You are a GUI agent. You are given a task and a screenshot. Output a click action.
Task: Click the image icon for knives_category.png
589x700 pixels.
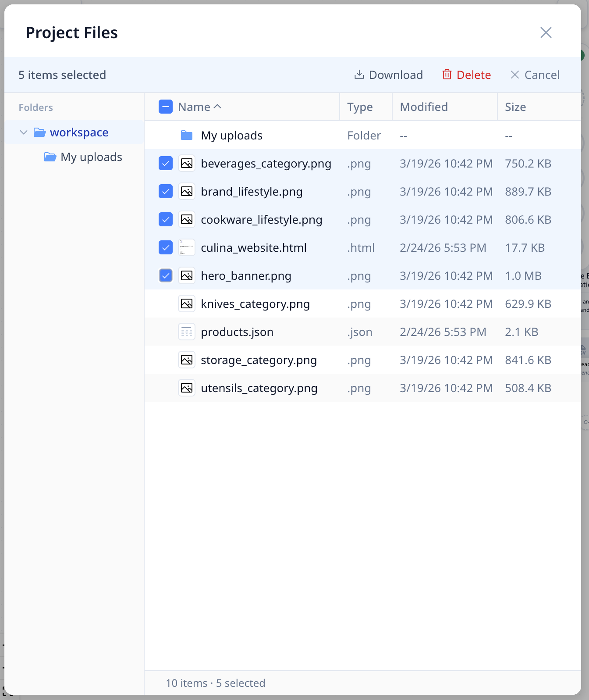187,304
